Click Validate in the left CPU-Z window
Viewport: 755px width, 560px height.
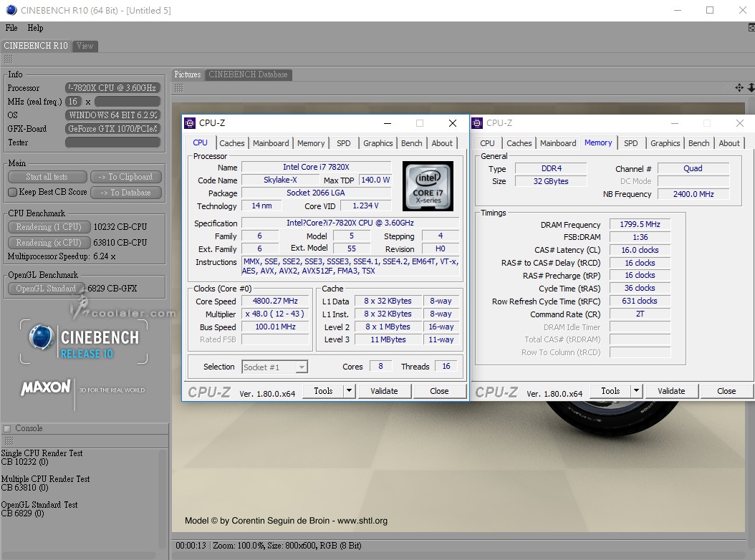click(384, 391)
